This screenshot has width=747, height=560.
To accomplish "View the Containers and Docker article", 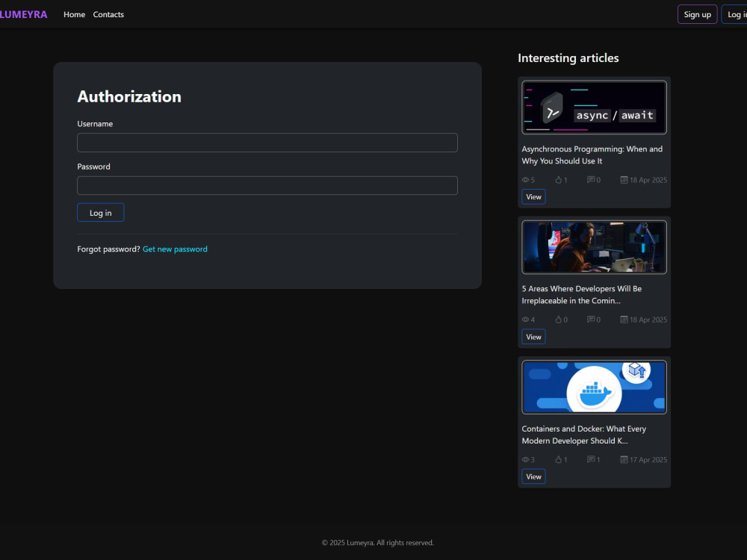I will pyautogui.click(x=533, y=476).
